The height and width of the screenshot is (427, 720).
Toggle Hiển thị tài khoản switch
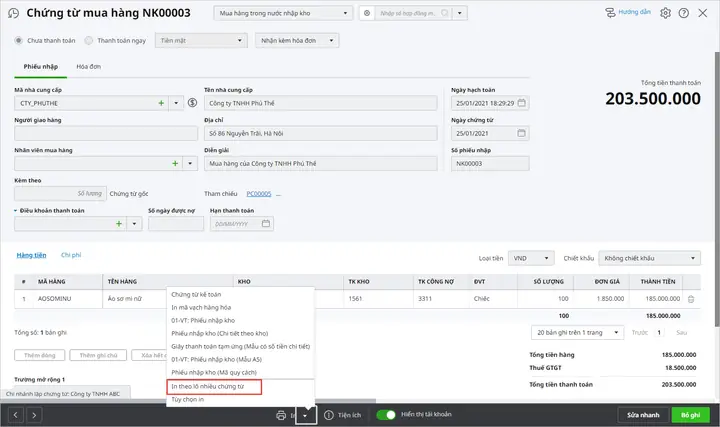point(386,415)
